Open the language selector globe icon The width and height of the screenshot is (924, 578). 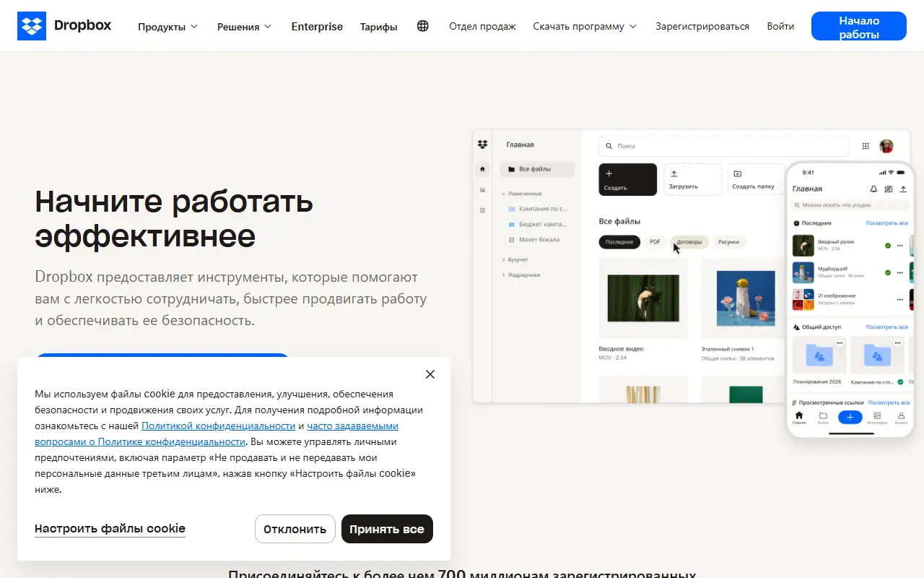click(x=423, y=26)
